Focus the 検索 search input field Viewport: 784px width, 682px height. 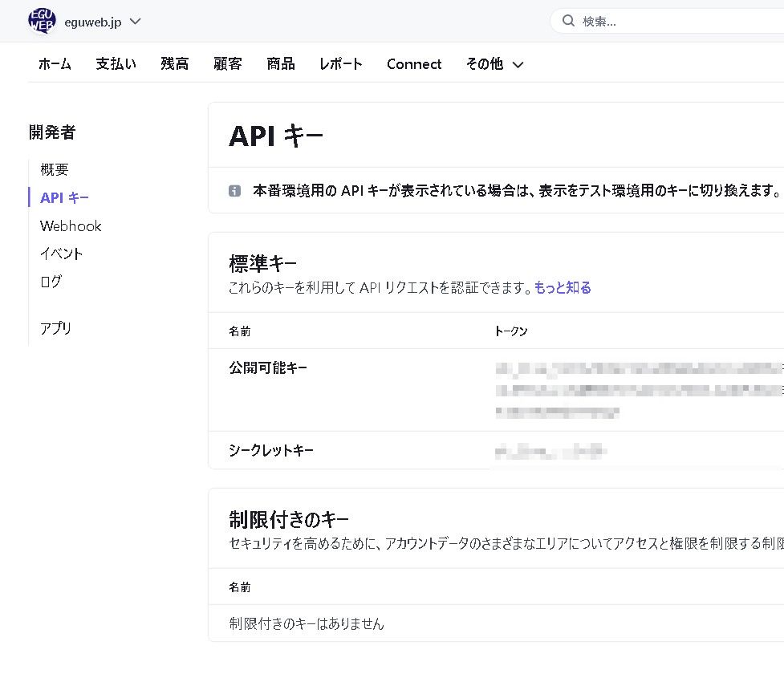click(674, 22)
